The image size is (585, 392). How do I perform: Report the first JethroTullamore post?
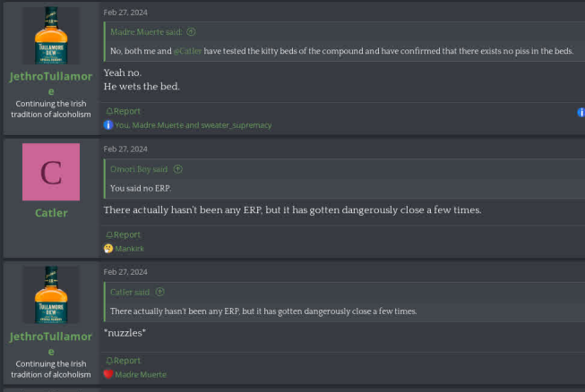pyautogui.click(x=123, y=111)
